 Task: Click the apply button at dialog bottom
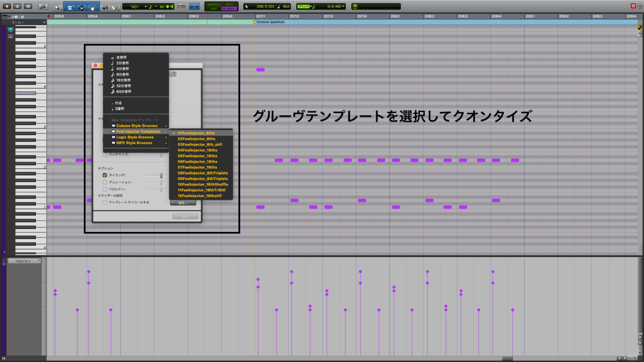[185, 216]
